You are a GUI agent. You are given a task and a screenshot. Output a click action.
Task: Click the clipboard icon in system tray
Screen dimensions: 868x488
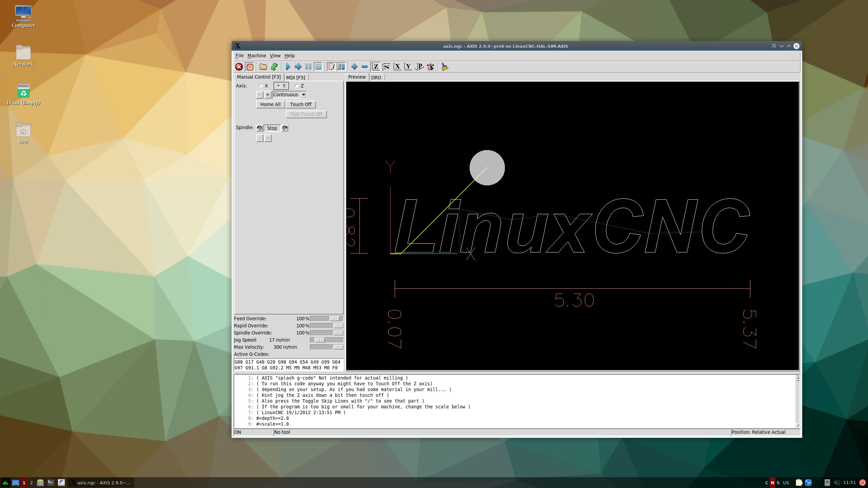(x=799, y=483)
